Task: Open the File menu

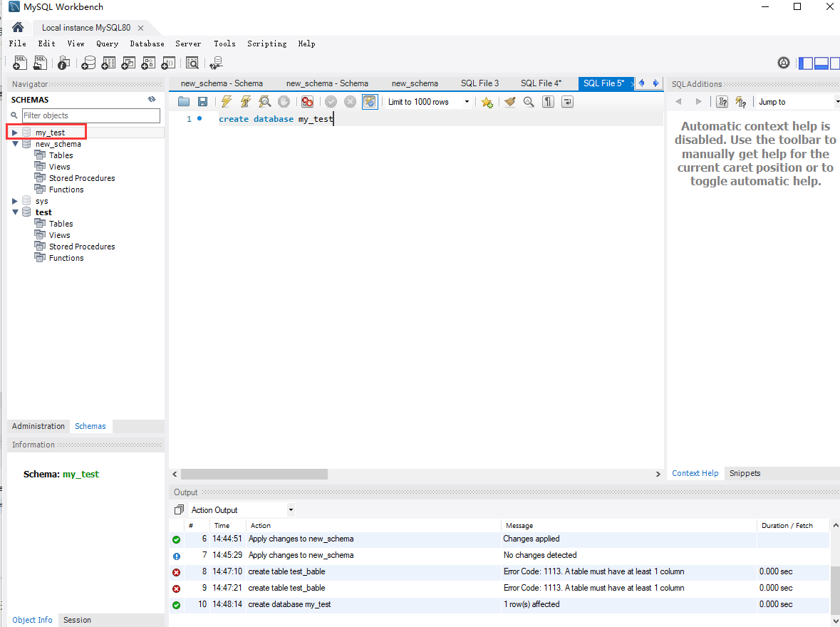Action: coord(18,43)
